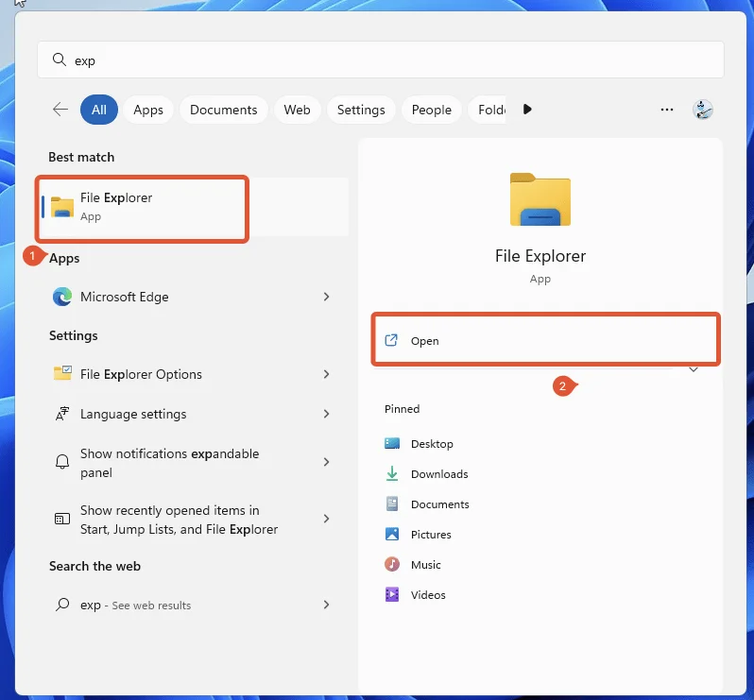Click the File Explorer Options icon
The height and width of the screenshot is (700, 754).
[62, 373]
